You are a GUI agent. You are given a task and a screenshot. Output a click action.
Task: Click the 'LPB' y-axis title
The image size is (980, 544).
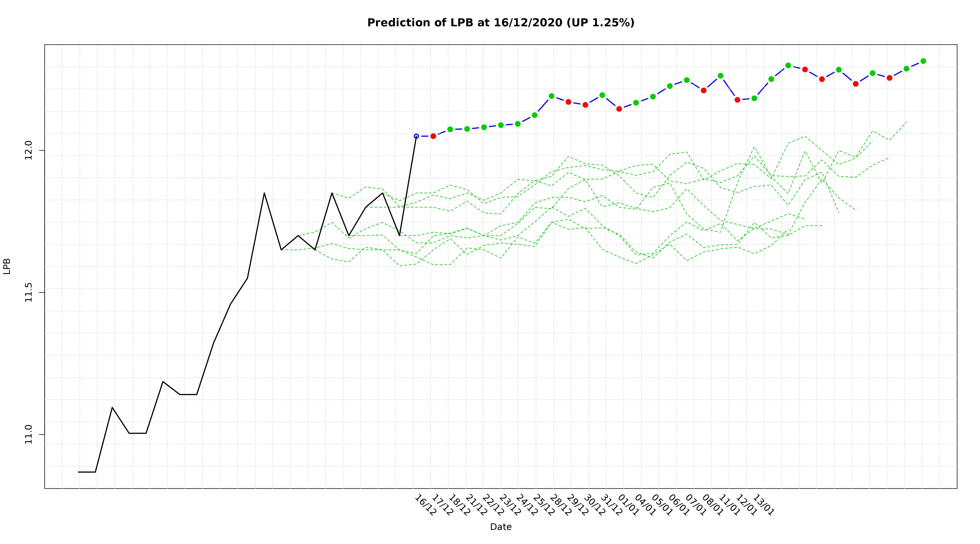[x=7, y=266]
